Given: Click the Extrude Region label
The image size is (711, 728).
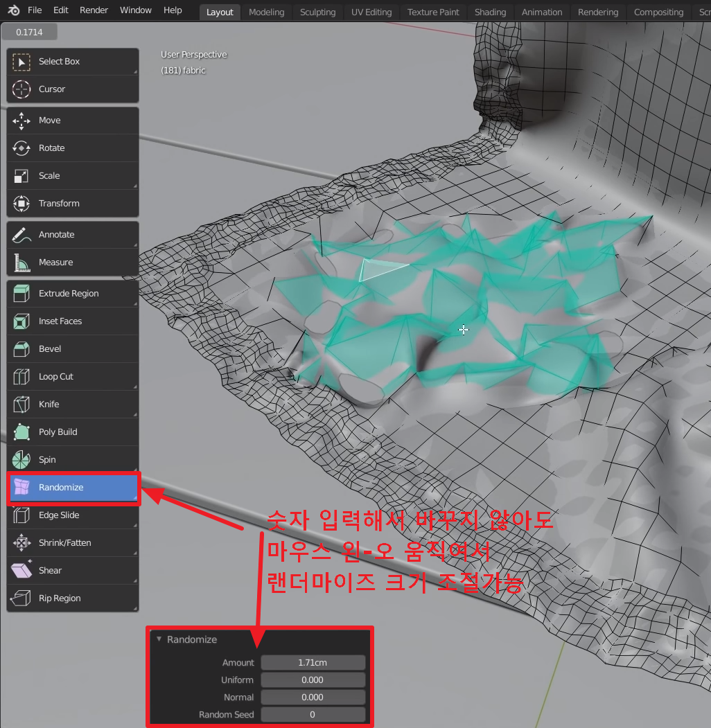Looking at the screenshot, I should pyautogui.click(x=69, y=294).
